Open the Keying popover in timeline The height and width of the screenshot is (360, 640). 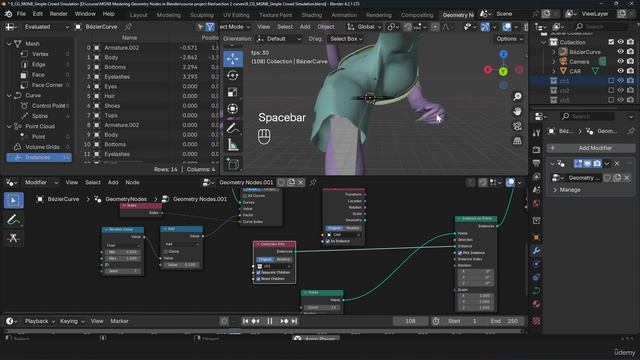(x=72, y=321)
